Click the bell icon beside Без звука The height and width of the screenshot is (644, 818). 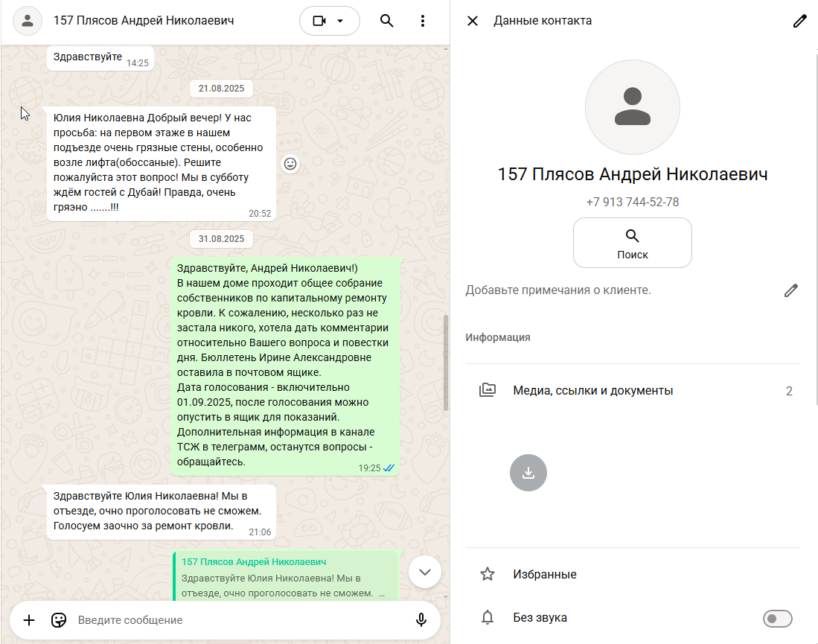(488, 617)
